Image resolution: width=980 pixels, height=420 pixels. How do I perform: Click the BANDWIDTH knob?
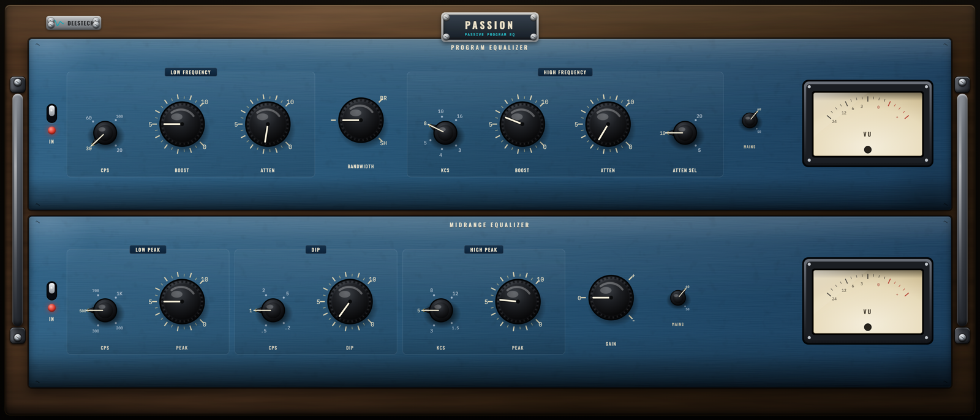pyautogui.click(x=361, y=120)
